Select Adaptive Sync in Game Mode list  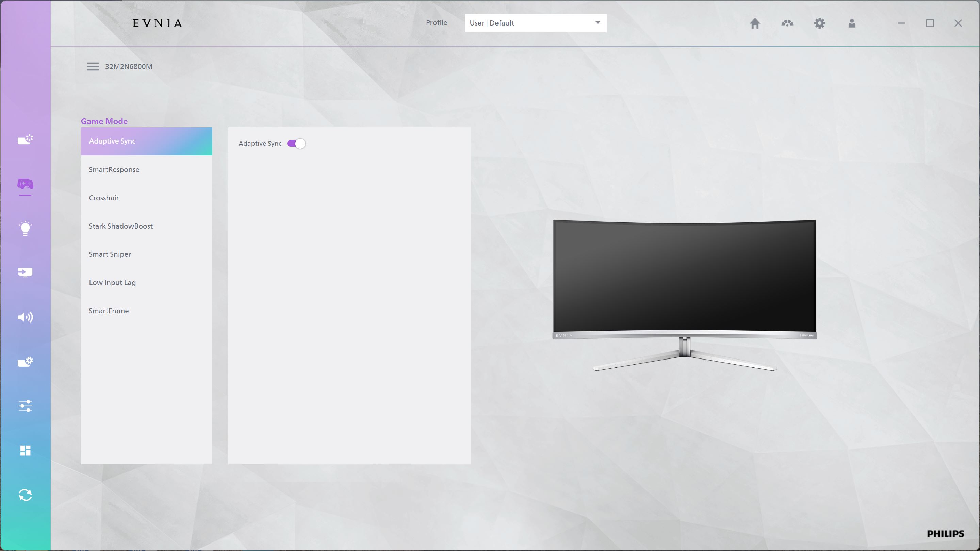[x=146, y=141]
